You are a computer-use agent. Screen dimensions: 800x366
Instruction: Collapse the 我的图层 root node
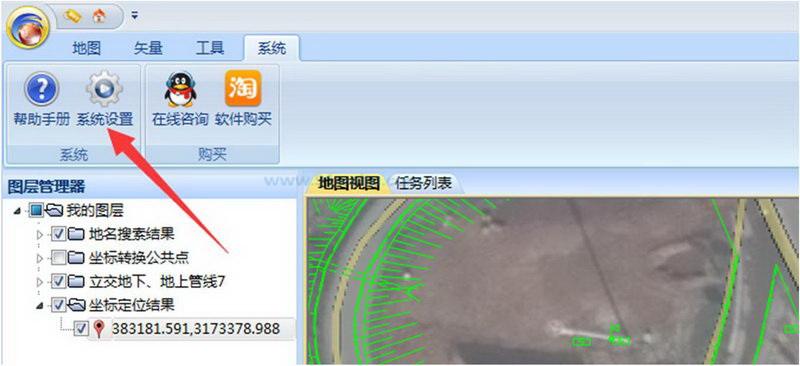(18, 210)
